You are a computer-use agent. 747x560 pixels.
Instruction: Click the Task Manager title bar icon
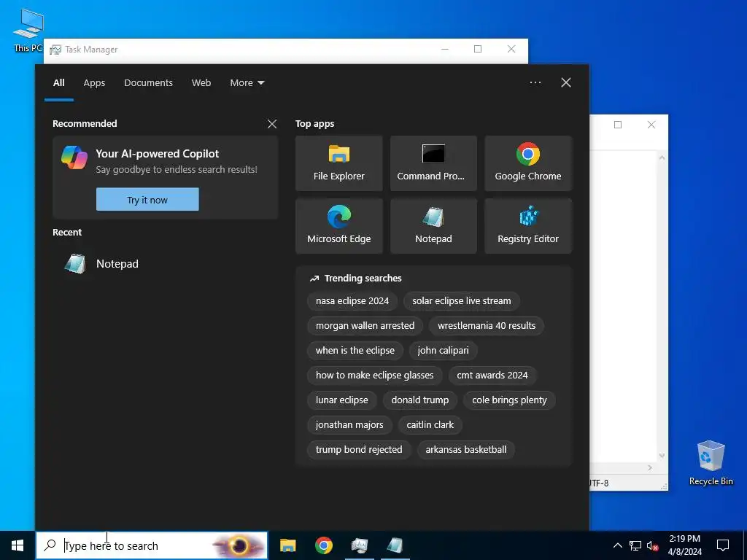pyautogui.click(x=55, y=50)
